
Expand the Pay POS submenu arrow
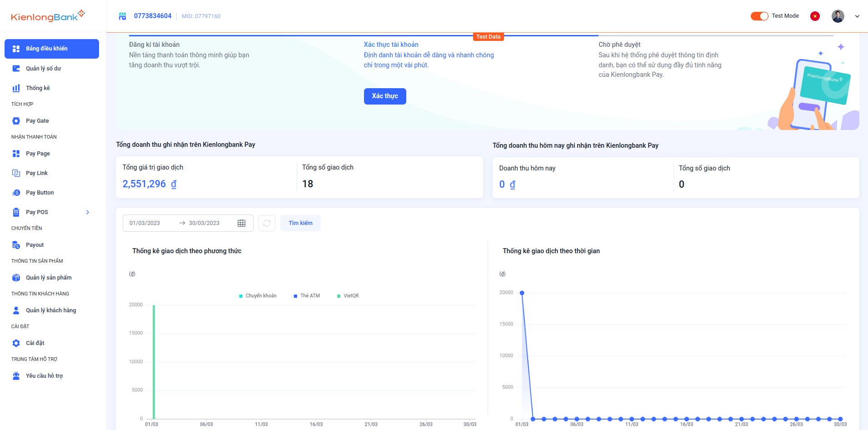(88, 212)
